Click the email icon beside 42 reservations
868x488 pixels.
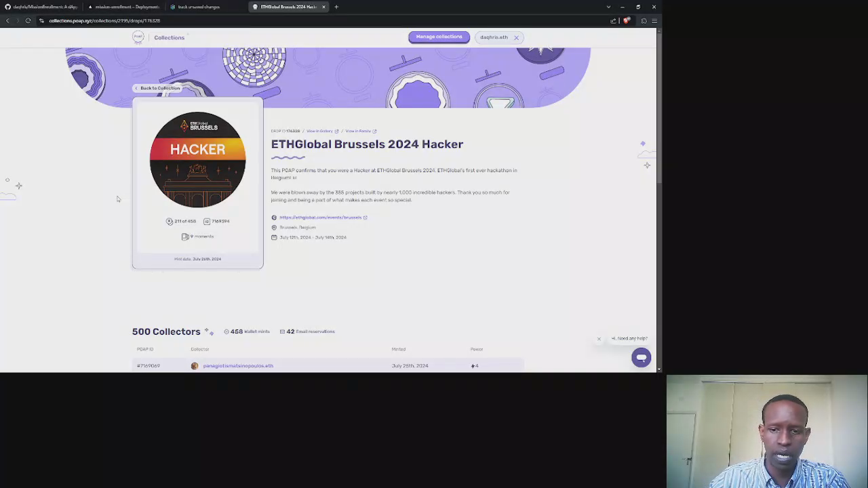coord(282,331)
